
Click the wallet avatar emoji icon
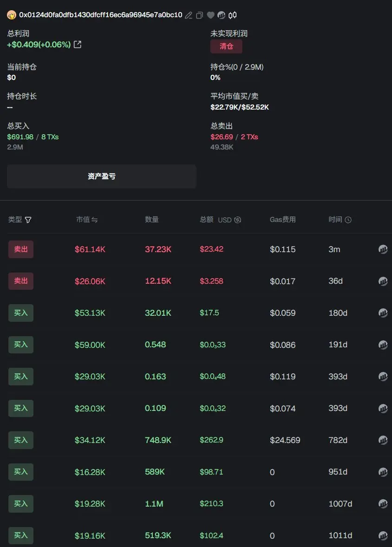(12, 15)
